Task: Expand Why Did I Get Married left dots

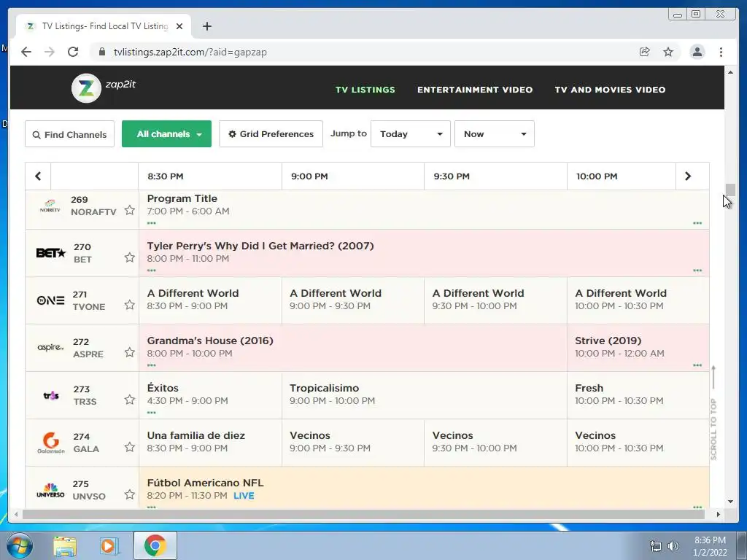Action: point(152,271)
